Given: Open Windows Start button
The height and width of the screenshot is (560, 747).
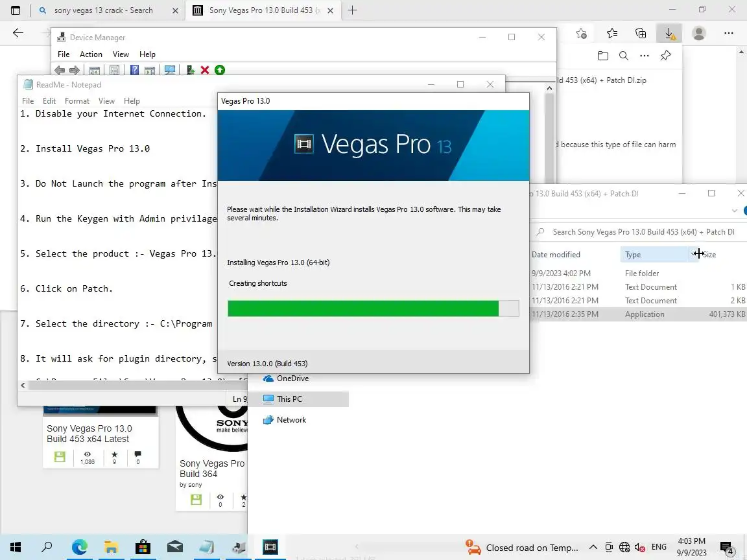Looking at the screenshot, I should click(16, 547).
